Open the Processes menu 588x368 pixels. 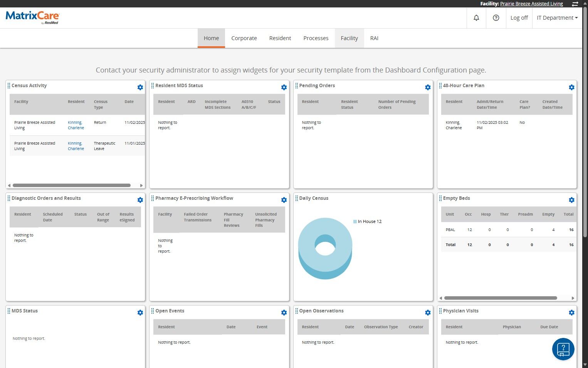316,38
